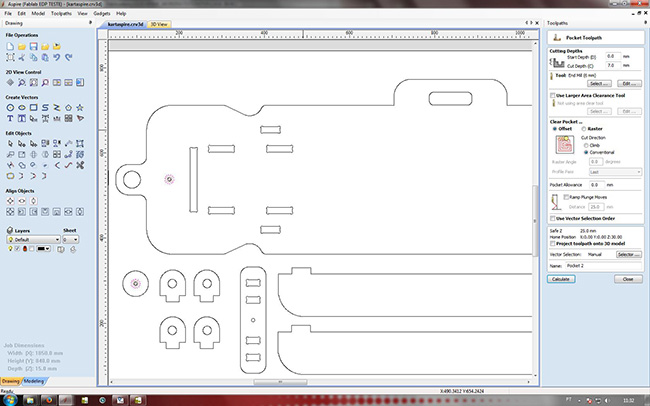Open the layer color dropdown
The width and height of the screenshot is (650, 406).
pyautogui.click(x=44, y=249)
